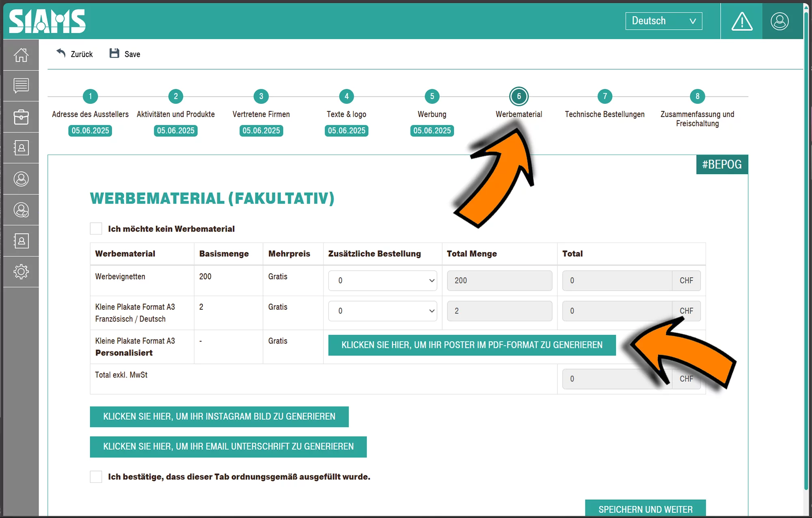Click Werbevignetten Total Menge field
Screen dimensions: 812x518
499,281
